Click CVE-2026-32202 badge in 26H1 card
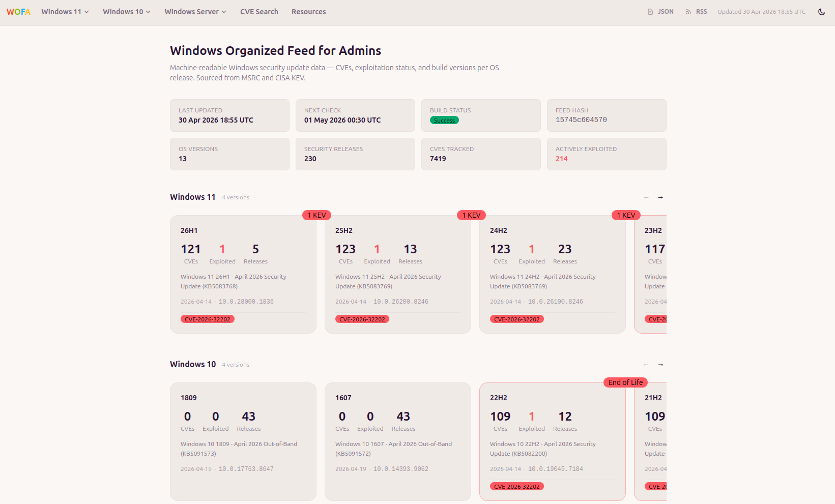This screenshot has width=835, height=504. click(208, 319)
